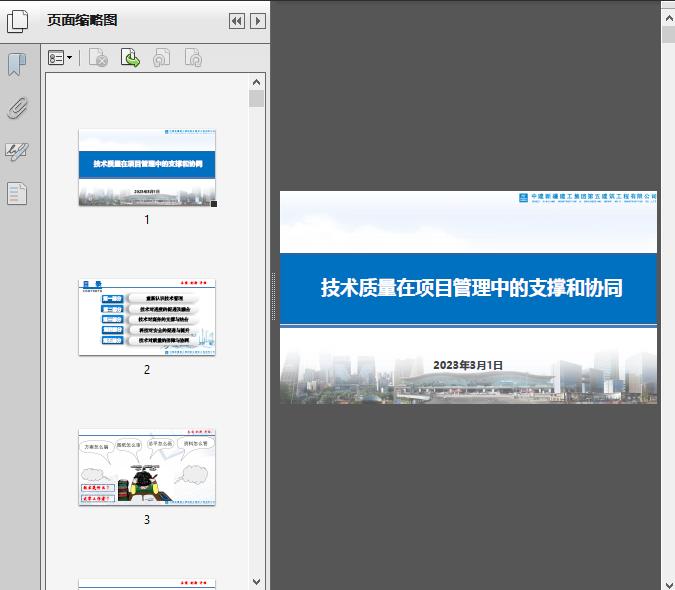Open the Page Thumbnails panel icon
This screenshot has height=590, width=675.
point(17,21)
